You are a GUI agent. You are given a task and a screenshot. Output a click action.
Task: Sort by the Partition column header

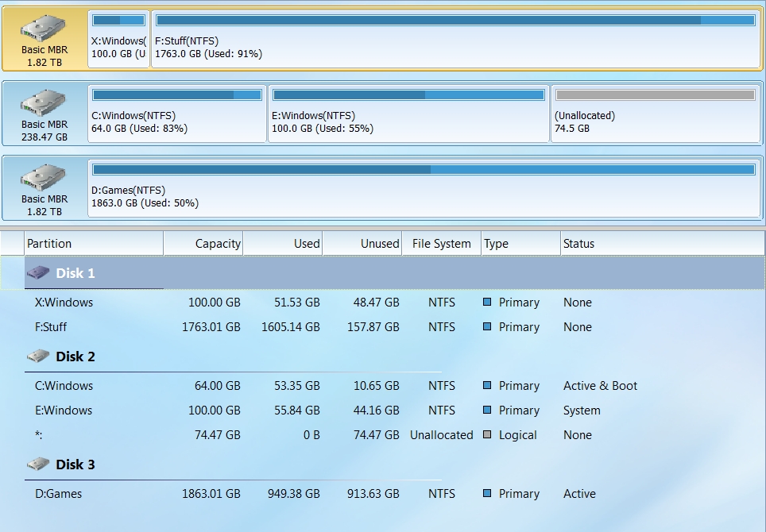[94, 244]
